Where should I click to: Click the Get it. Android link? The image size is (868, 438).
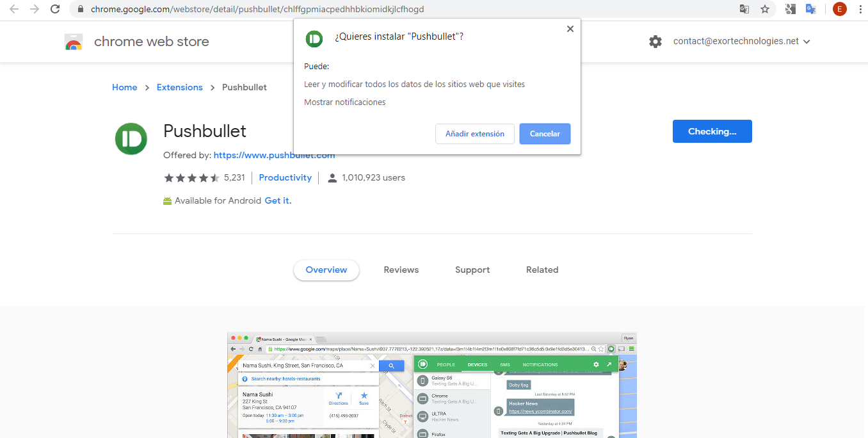[x=278, y=201]
